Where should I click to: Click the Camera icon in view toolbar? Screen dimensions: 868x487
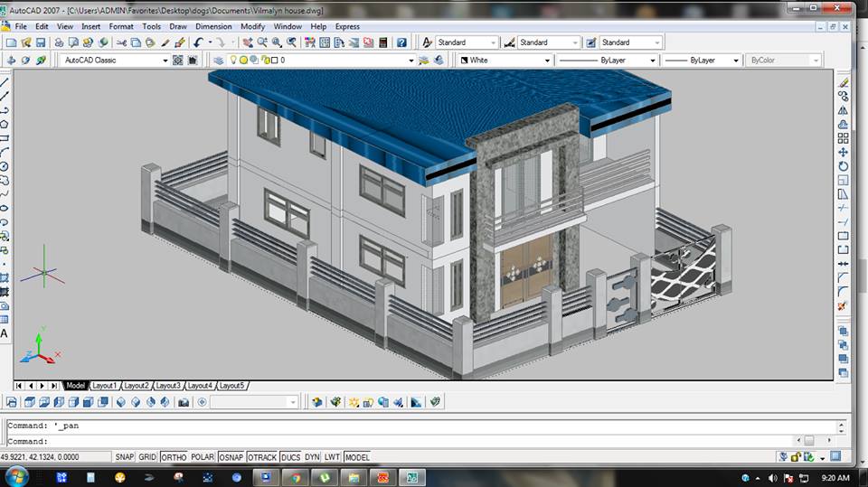(184, 402)
